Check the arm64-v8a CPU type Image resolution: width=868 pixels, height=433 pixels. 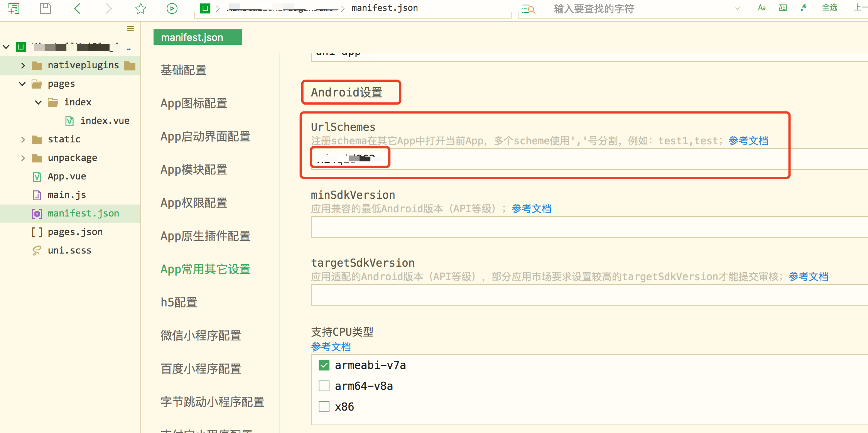324,386
